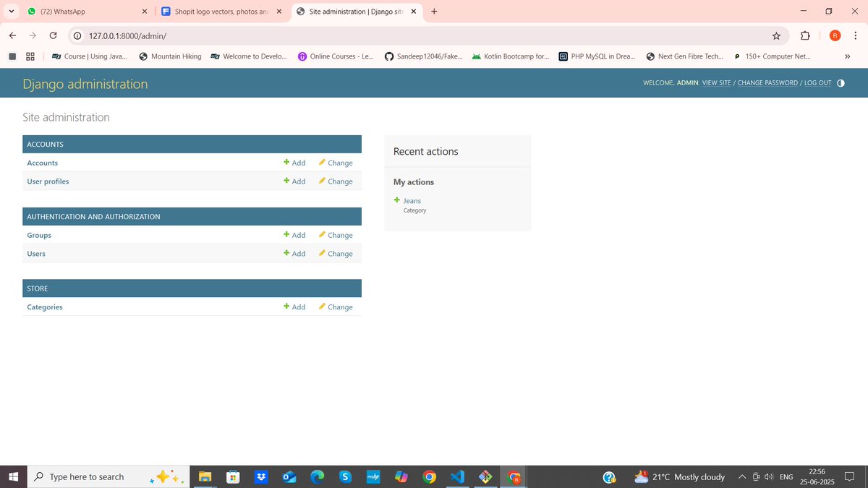Viewport: 868px width, 488px height.
Task: Open the Online Courses bookmark
Action: (x=336, y=56)
